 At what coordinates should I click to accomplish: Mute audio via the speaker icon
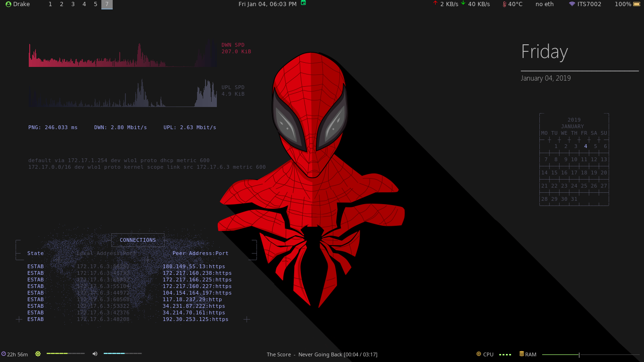tap(95, 354)
